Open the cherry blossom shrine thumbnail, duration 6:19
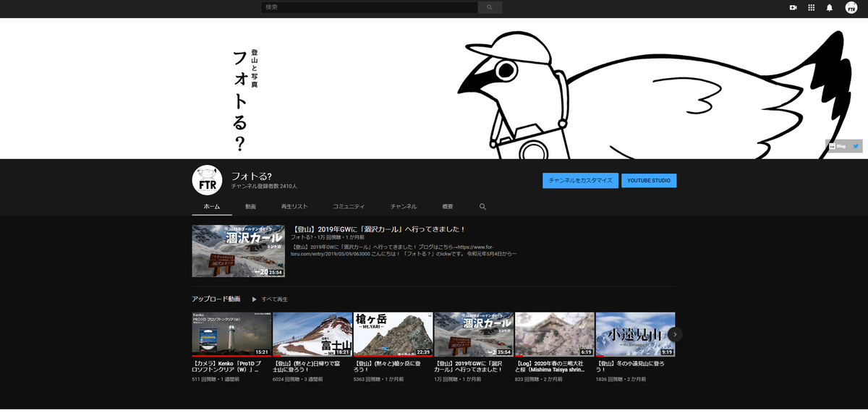The width and height of the screenshot is (868, 413). pyautogui.click(x=555, y=335)
